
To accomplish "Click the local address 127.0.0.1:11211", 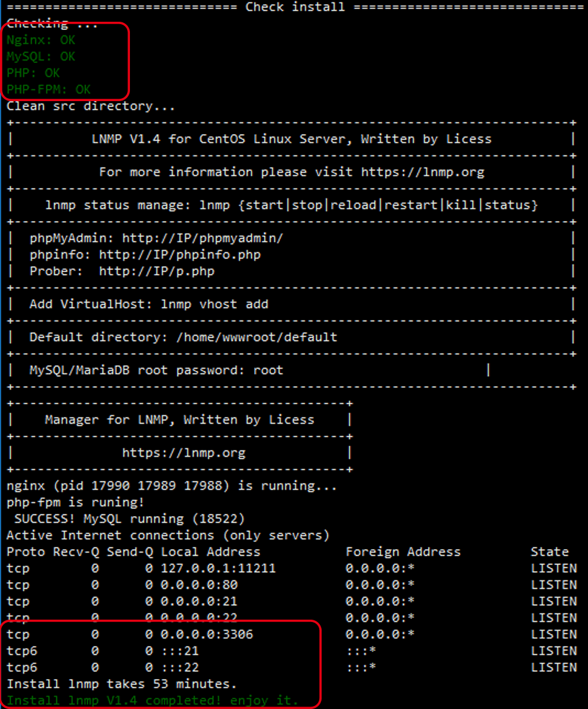I will [x=218, y=568].
